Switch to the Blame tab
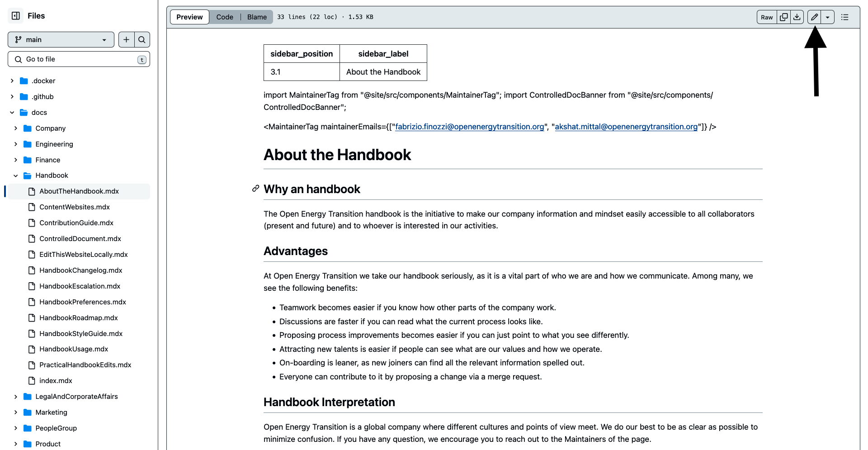The height and width of the screenshot is (450, 868). tap(257, 17)
